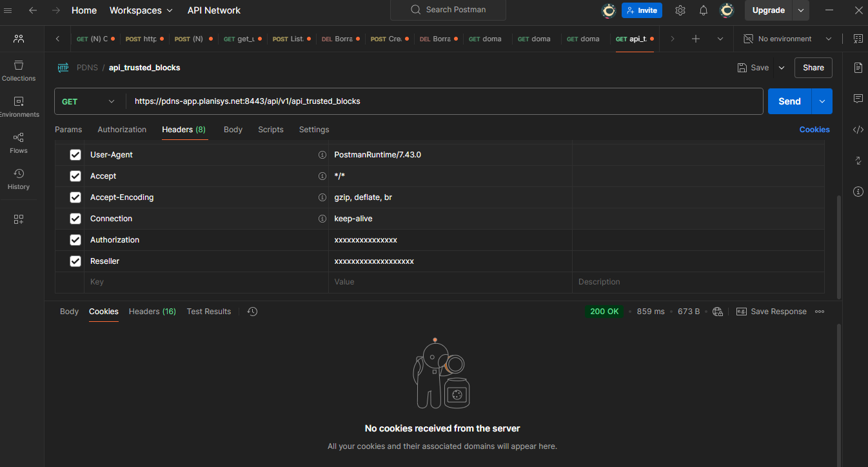
Task: Click the request URL field
Action: 444,101
